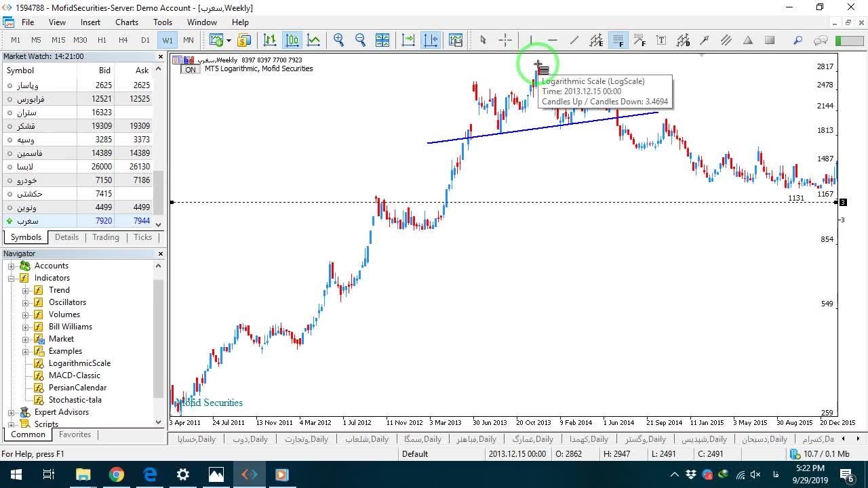The image size is (868, 488).
Task: Expand the Market folder
Action: 25,339
